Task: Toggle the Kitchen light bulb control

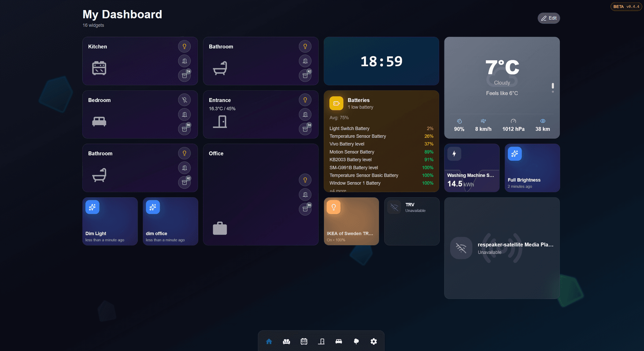Action: (184, 46)
